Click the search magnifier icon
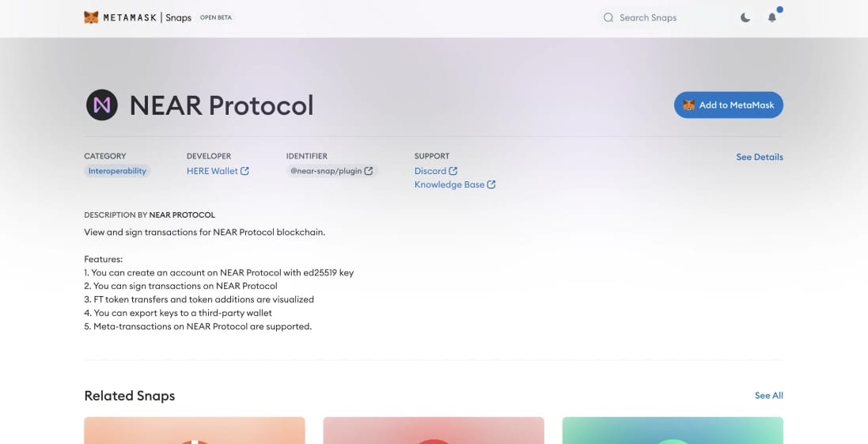This screenshot has width=868, height=444. tap(608, 17)
